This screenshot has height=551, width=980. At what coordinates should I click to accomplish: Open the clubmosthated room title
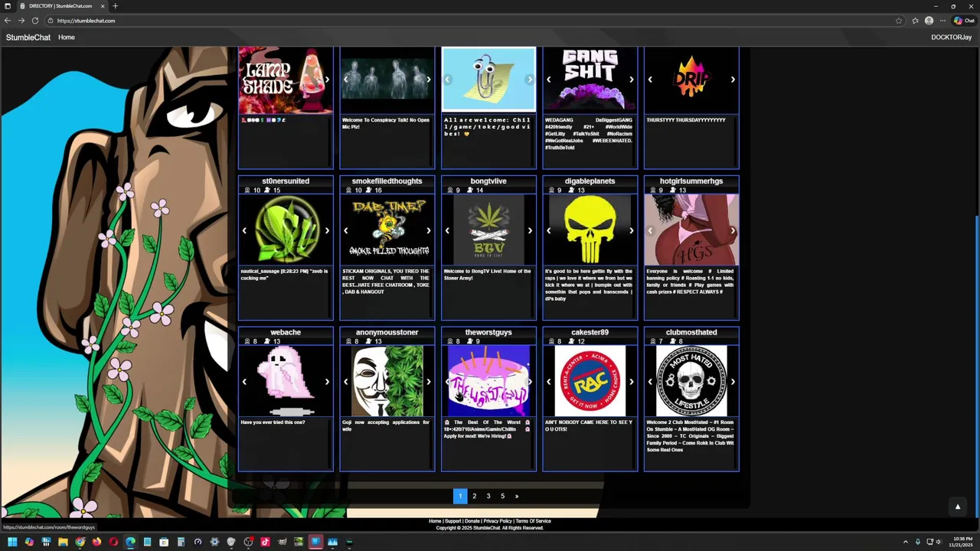[691, 332]
